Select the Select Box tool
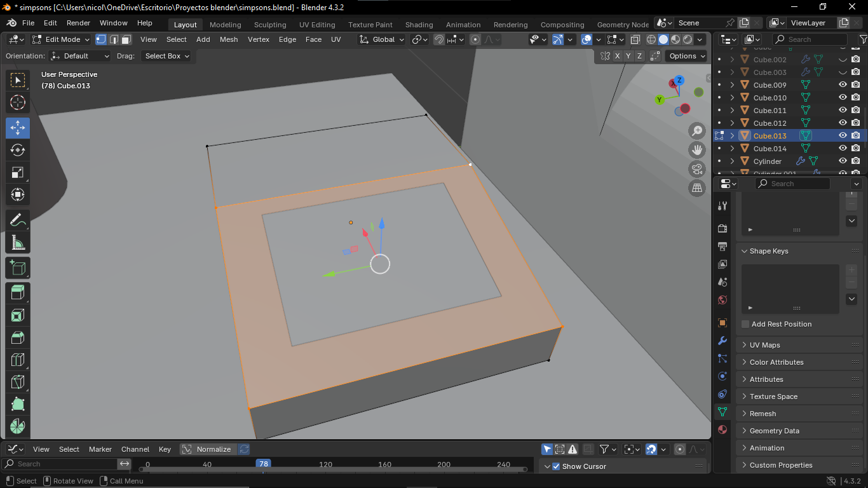The image size is (868, 488). (18, 80)
